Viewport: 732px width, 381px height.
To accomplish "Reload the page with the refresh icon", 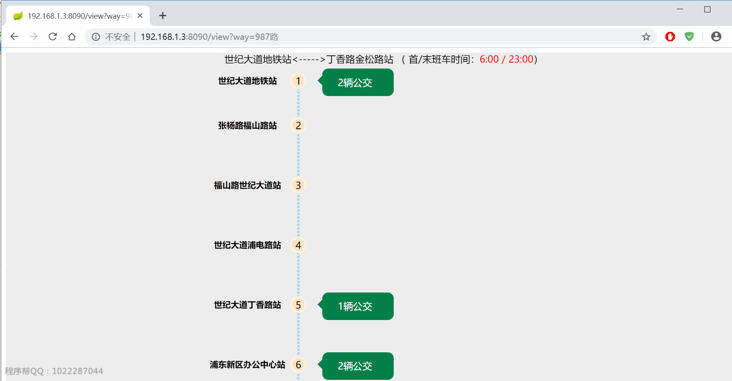I will tap(53, 36).
